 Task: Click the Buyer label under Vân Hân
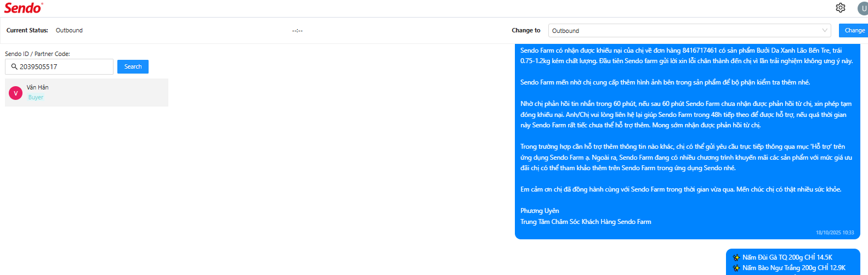[36, 97]
